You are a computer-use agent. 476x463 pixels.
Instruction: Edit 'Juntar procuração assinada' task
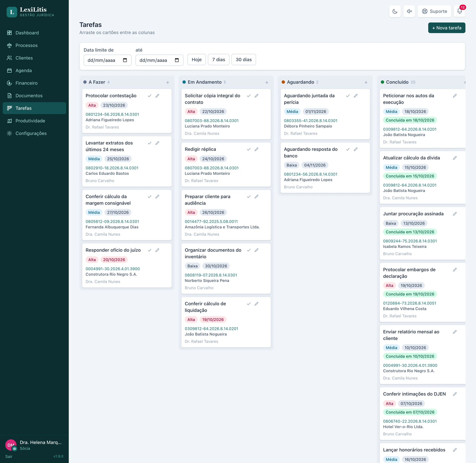(455, 214)
